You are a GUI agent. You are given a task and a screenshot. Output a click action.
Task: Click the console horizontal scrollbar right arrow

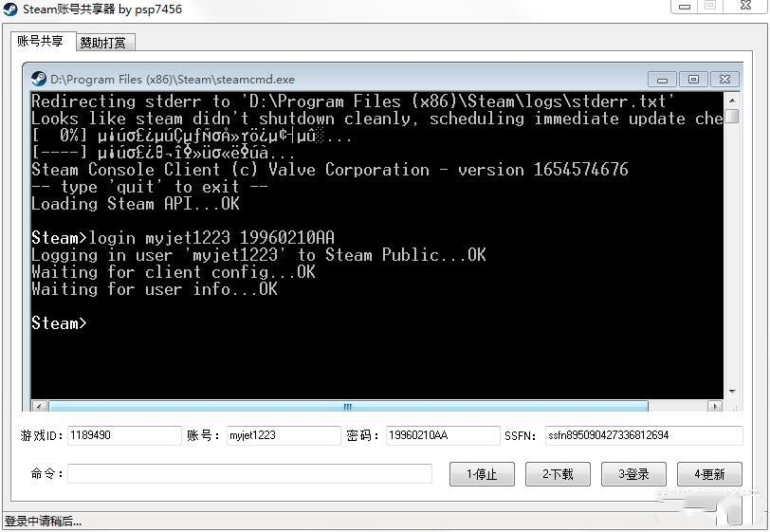(x=714, y=406)
